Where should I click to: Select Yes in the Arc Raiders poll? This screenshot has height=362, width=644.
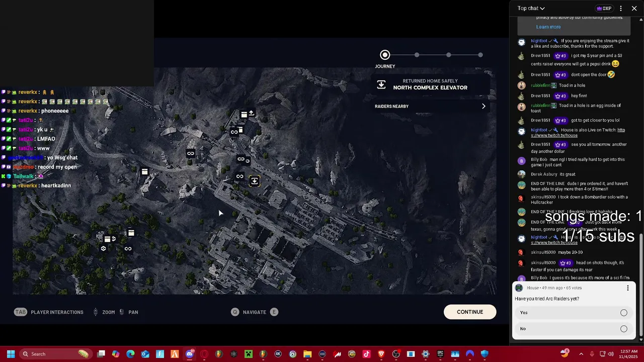tap(574, 313)
